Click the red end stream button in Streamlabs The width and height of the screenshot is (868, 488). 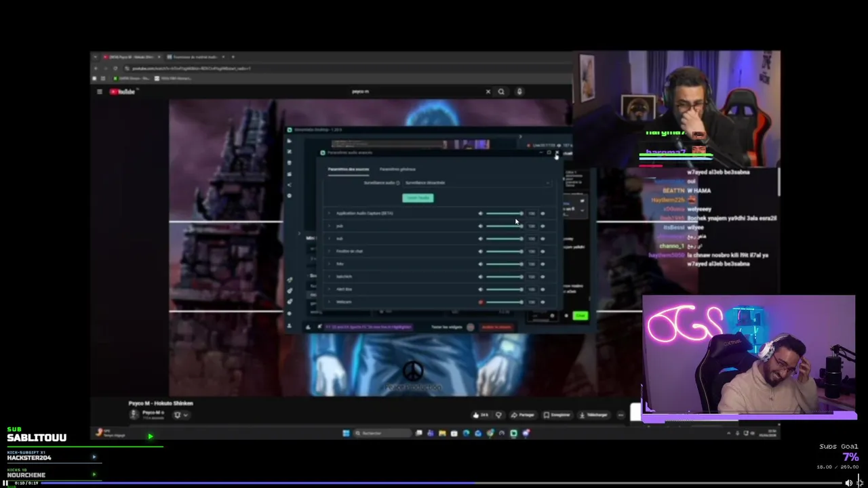click(x=496, y=327)
